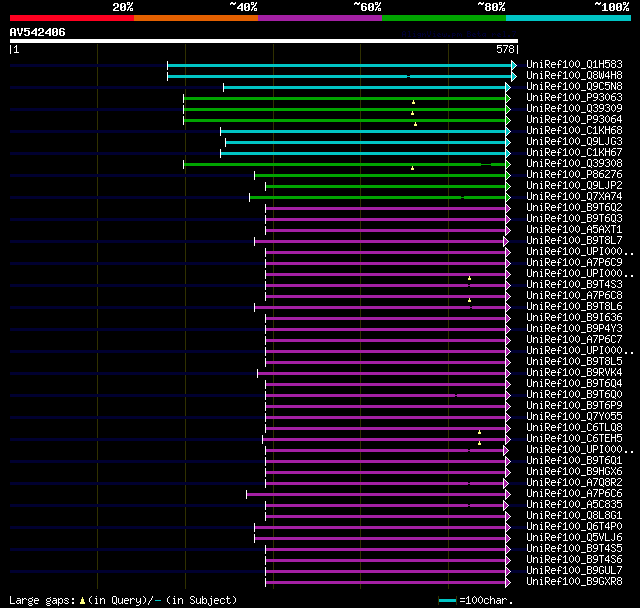Click the cyan 100char scale legend bar

[x=447, y=600]
